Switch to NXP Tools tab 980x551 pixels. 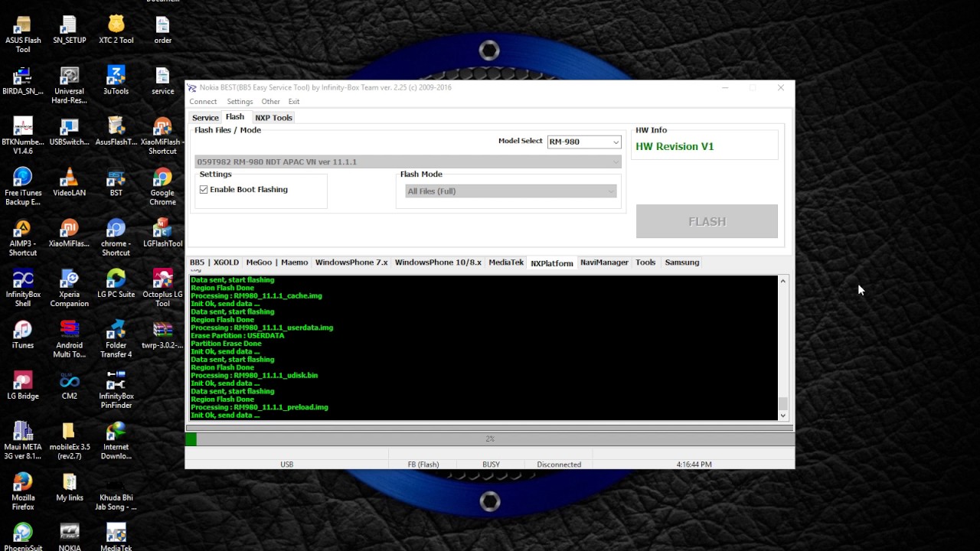[273, 118]
